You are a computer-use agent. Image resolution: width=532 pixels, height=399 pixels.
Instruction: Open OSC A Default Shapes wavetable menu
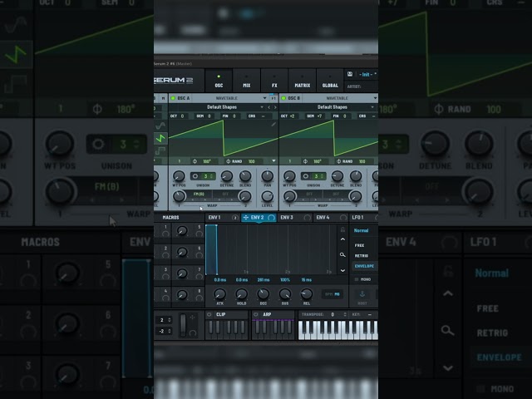pos(222,107)
